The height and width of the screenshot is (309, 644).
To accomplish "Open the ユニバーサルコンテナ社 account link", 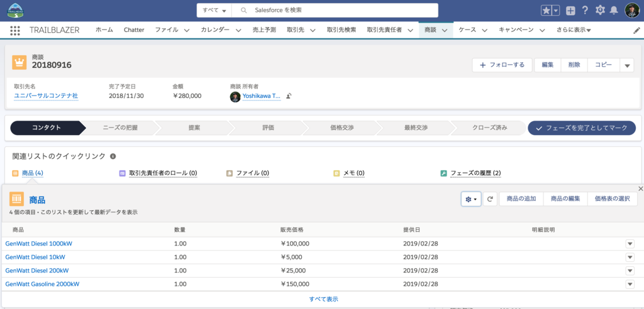I will point(46,96).
